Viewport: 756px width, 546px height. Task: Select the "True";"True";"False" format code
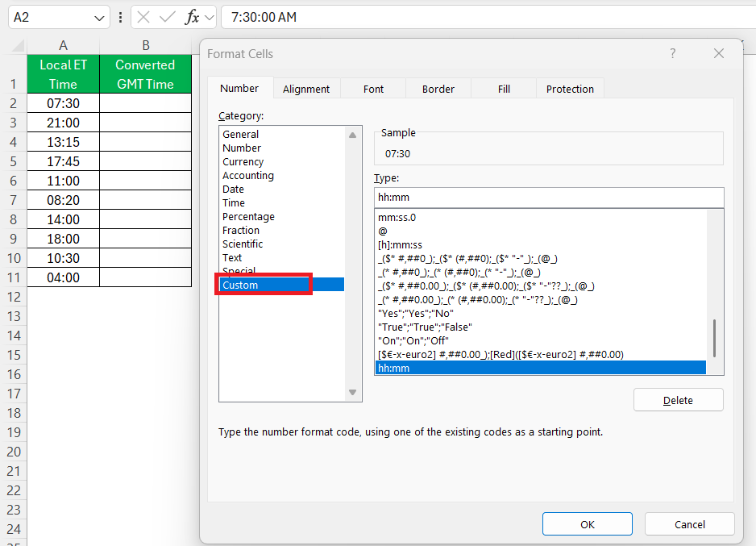(x=541, y=327)
